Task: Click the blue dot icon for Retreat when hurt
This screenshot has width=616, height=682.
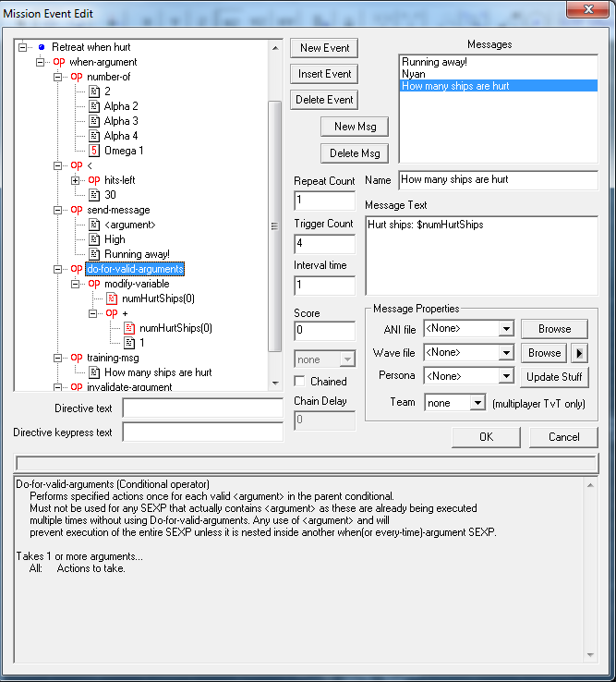Action: point(42,47)
